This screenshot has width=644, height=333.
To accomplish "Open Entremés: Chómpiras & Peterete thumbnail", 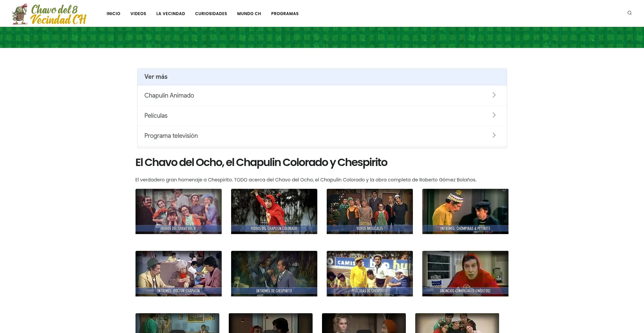I will 465,211.
